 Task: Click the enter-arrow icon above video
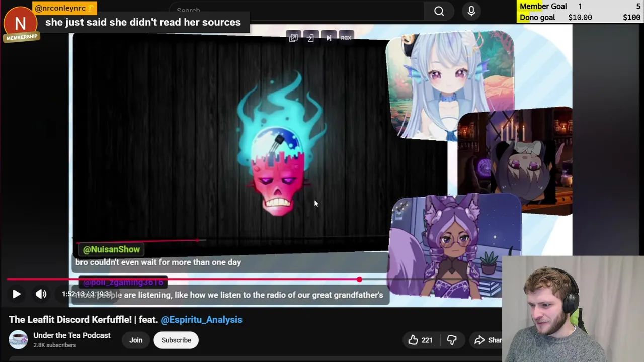tap(310, 38)
